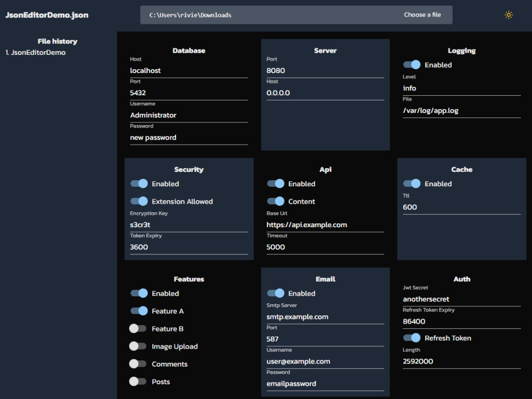
Task: Edit the Token Expiry field 3600
Action: coord(189,247)
